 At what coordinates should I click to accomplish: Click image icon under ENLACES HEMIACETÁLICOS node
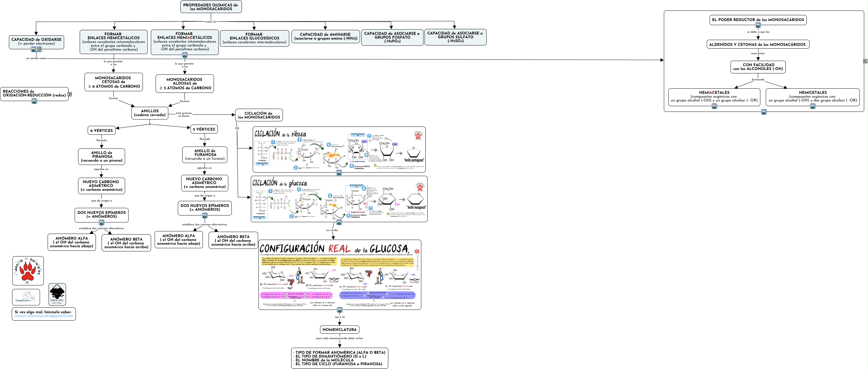(185, 55)
